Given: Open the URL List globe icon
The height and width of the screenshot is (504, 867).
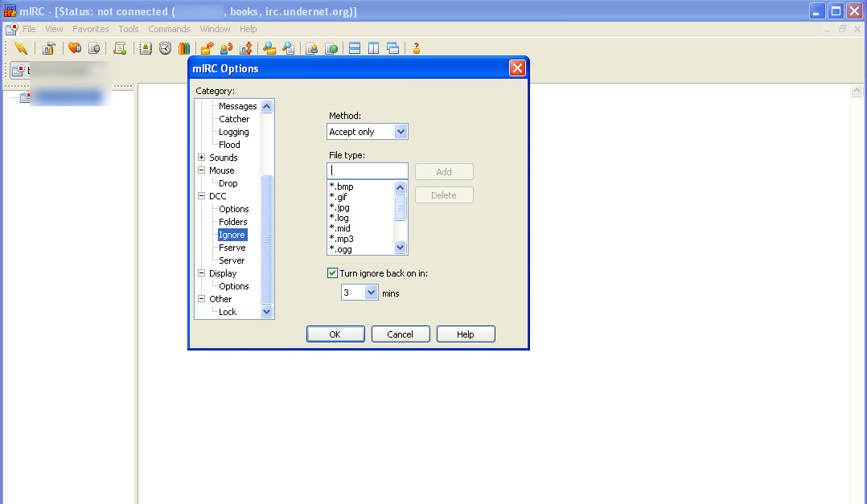Looking at the screenshot, I should click(x=331, y=48).
